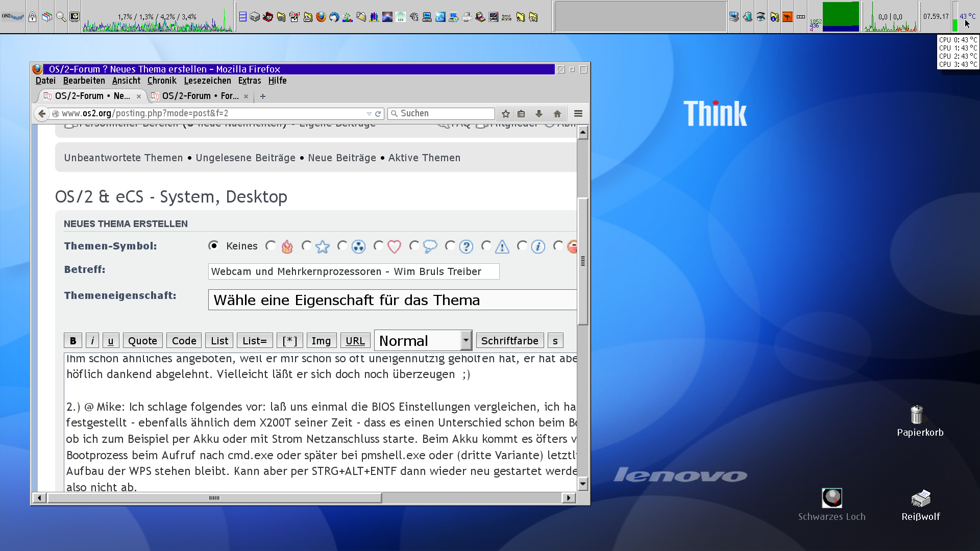Click the Aktive Themen link
The height and width of the screenshot is (551, 980).
point(424,158)
